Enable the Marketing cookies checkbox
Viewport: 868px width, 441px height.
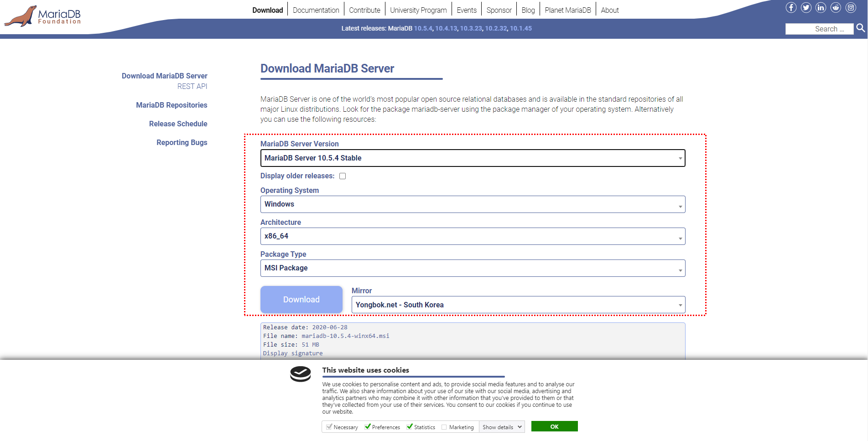[444, 427]
